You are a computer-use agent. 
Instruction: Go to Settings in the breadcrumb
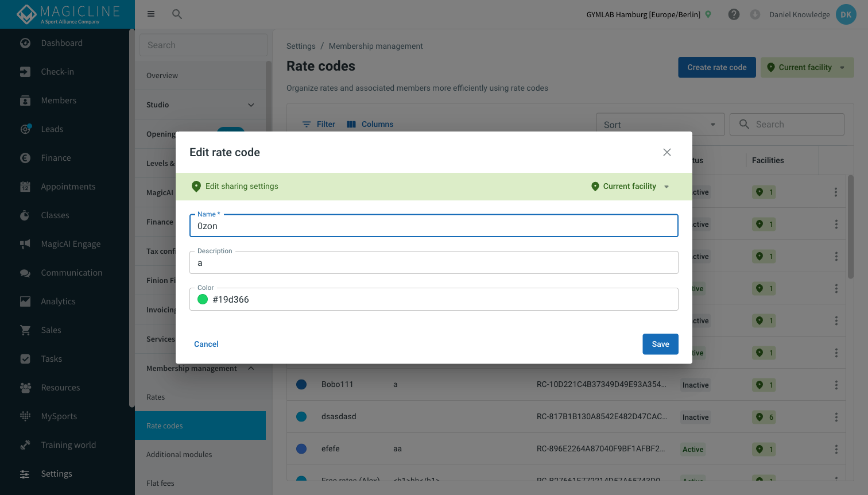[x=301, y=46]
